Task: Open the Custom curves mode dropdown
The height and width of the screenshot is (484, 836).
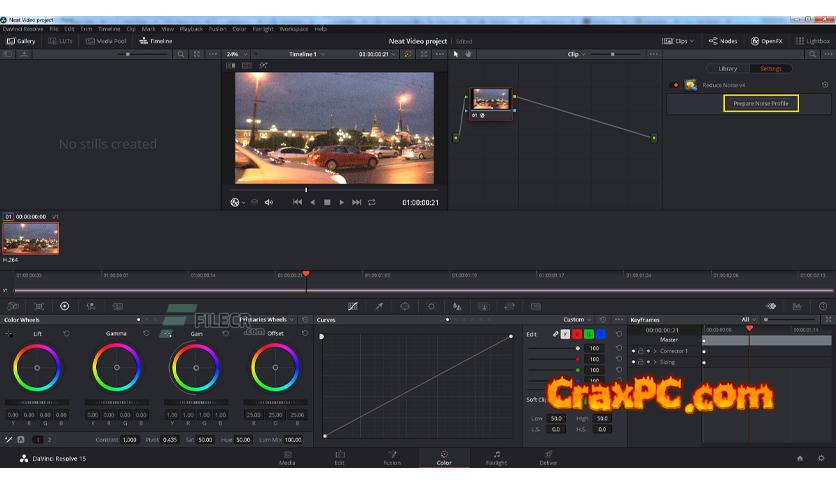Action: click(x=577, y=320)
